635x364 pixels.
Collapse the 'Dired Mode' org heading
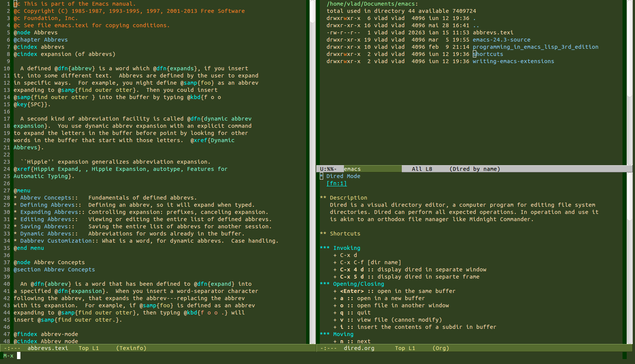pos(340,176)
